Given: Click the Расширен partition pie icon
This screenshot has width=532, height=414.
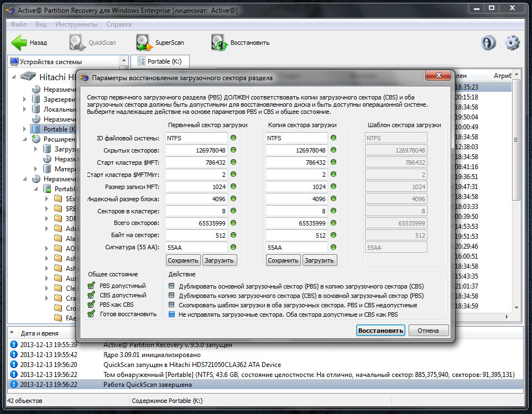Looking at the screenshot, I should click(x=36, y=139).
